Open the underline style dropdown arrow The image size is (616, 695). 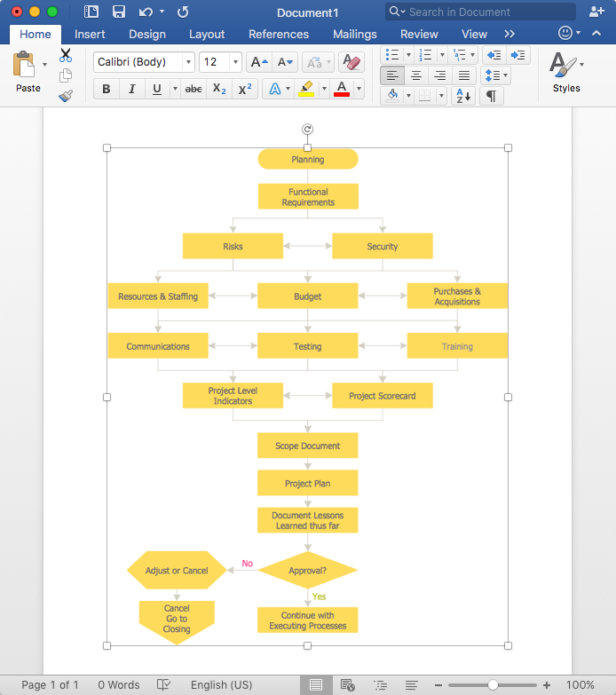point(175,89)
